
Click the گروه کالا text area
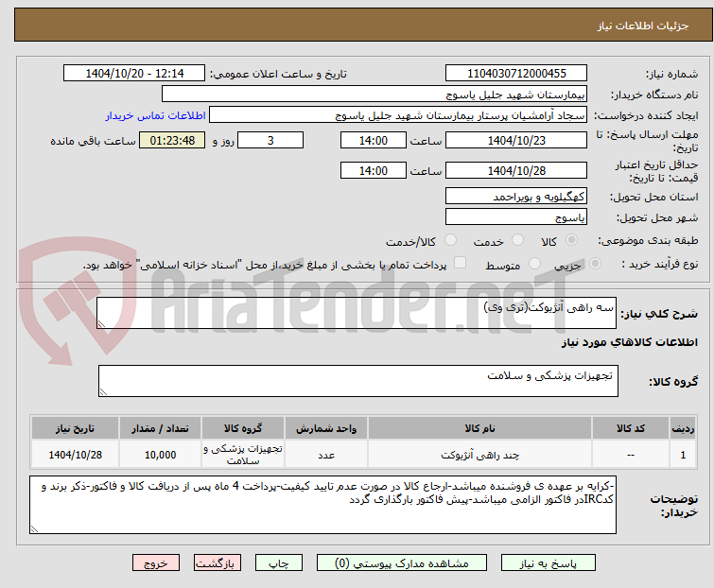click(x=358, y=381)
